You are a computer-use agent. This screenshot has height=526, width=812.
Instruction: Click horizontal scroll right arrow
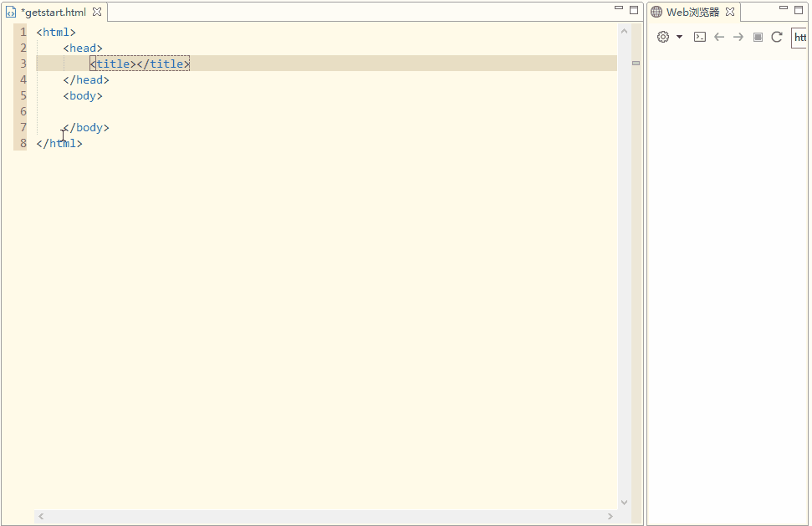pos(610,516)
